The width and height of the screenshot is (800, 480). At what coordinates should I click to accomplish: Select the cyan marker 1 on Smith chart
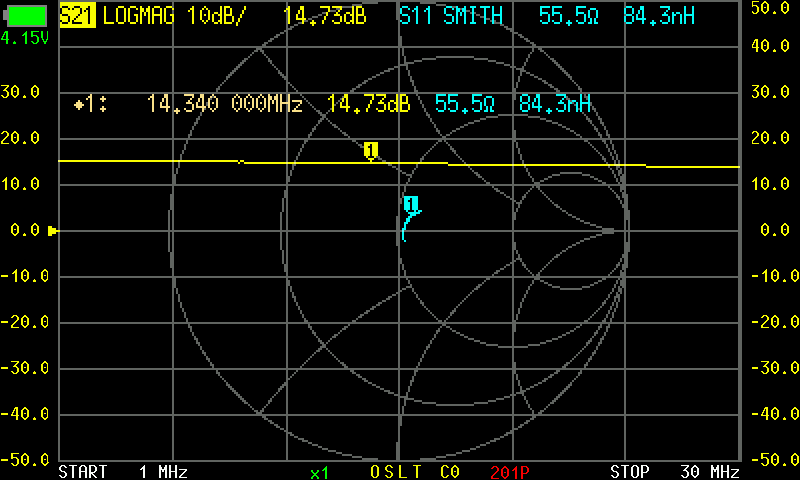[x=411, y=204]
